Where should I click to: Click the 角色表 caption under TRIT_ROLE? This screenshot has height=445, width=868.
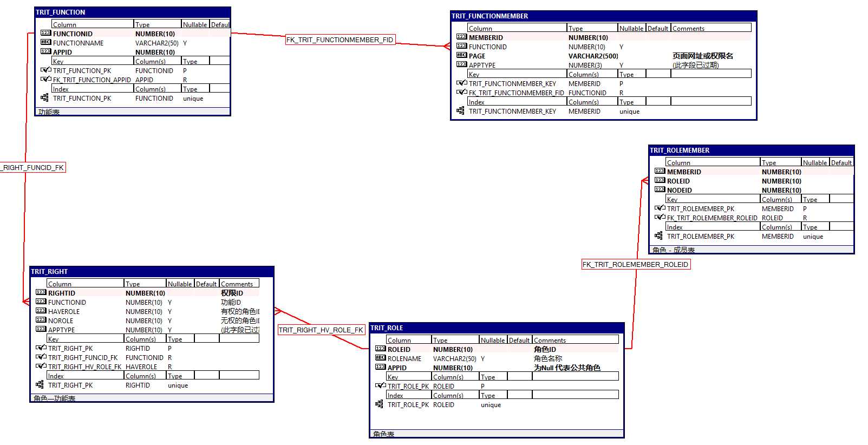[x=384, y=434]
